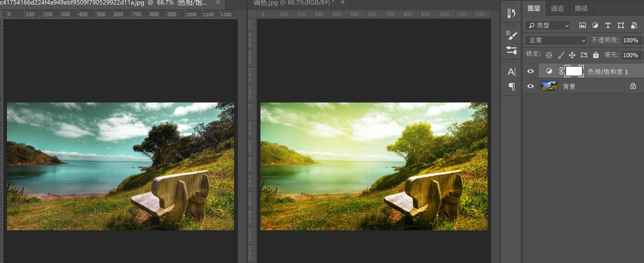Filter layers by type layer icon

click(x=608, y=26)
